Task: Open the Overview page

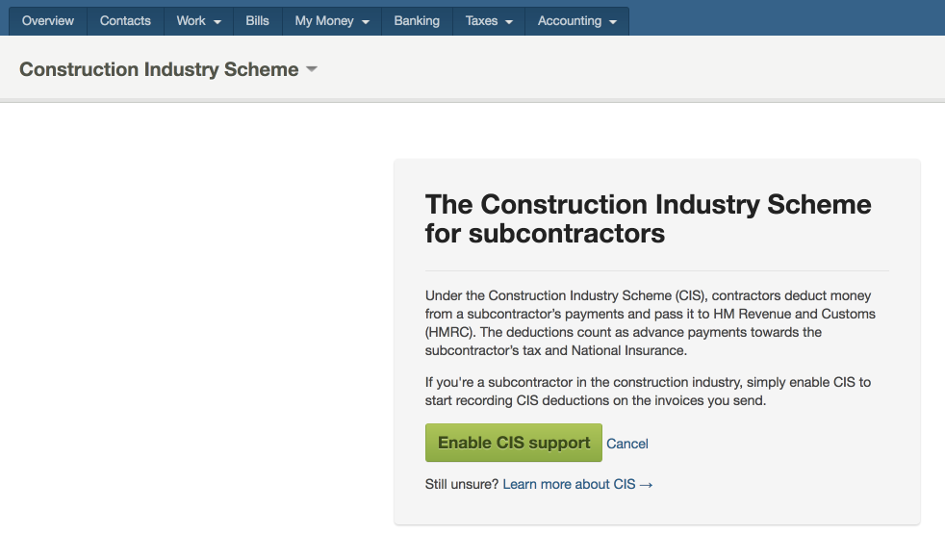Action: pyautogui.click(x=46, y=20)
